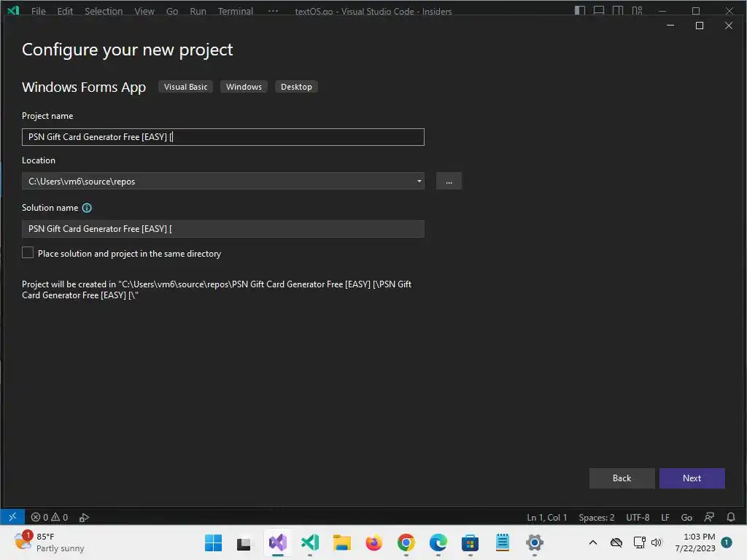Click the Back button

(622, 478)
